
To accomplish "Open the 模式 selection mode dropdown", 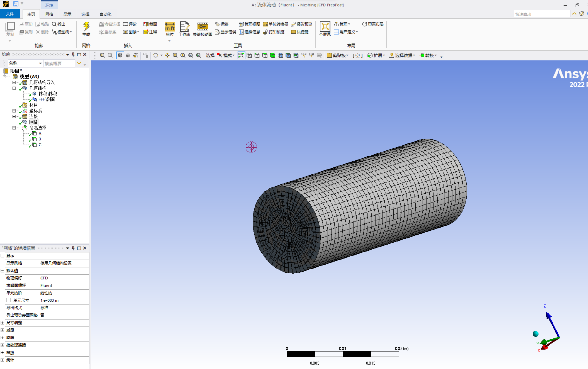I will click(x=226, y=56).
